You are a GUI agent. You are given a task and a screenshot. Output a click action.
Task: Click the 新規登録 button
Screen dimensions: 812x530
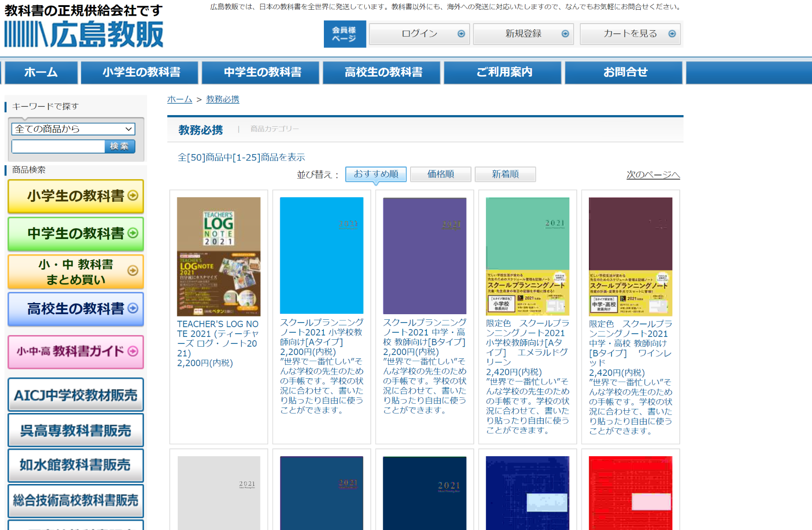(x=523, y=34)
